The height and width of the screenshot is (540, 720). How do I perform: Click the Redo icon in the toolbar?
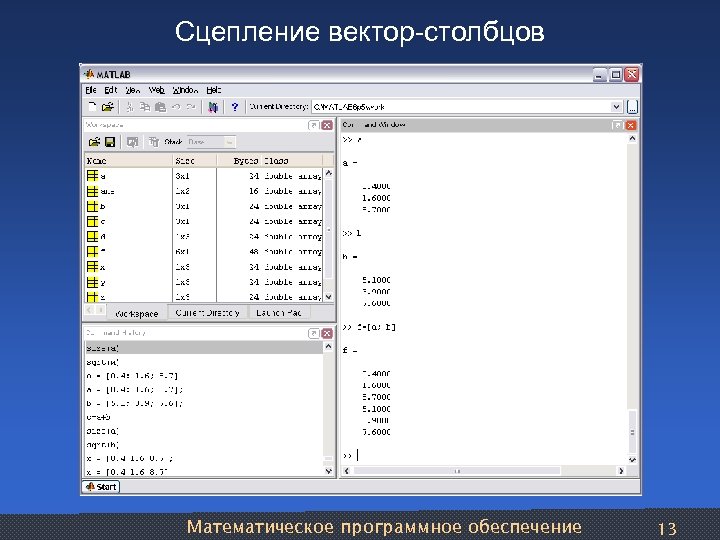point(191,107)
